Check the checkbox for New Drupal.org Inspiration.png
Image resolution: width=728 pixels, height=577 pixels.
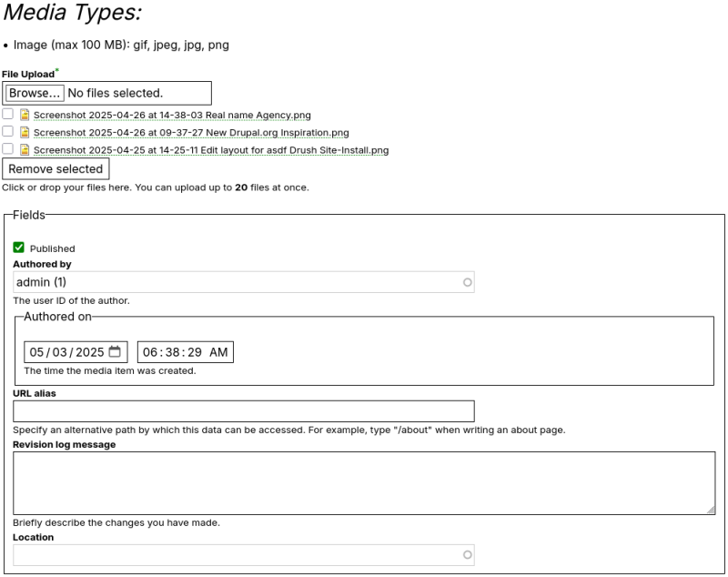coord(8,132)
